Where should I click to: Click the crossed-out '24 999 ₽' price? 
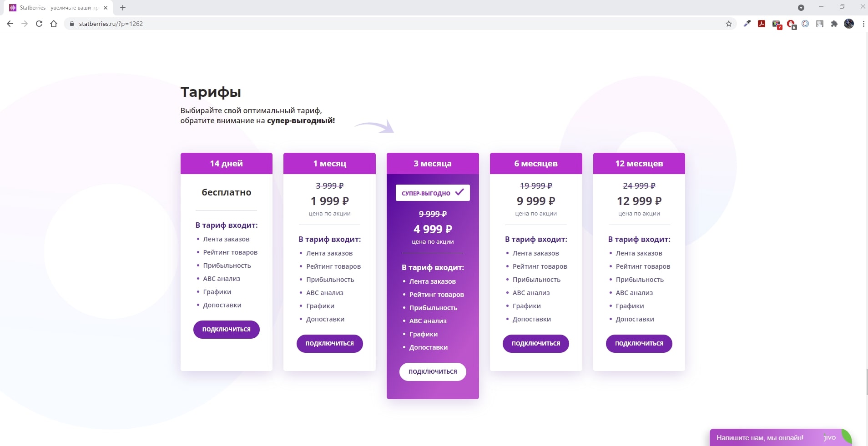point(639,185)
